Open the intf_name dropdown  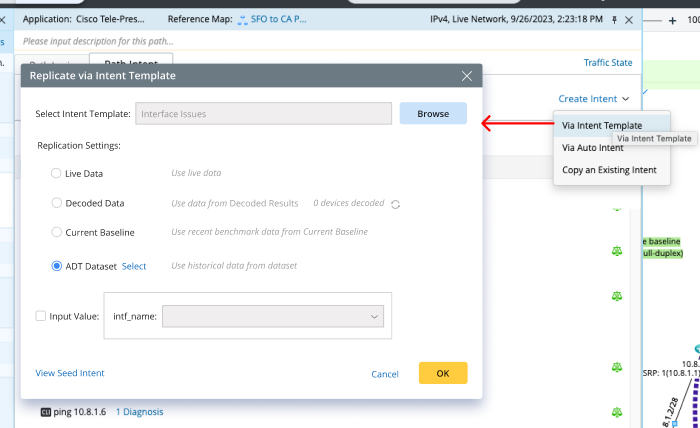273,316
